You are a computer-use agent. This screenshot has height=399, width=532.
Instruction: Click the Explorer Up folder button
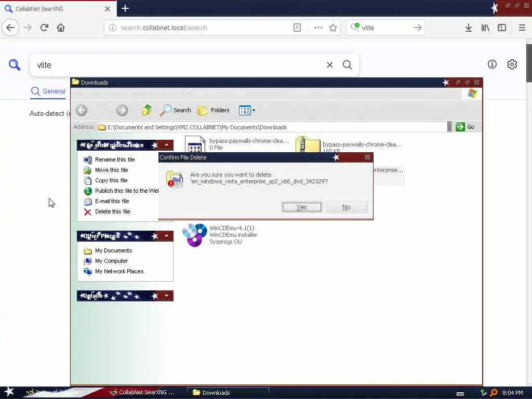click(147, 110)
